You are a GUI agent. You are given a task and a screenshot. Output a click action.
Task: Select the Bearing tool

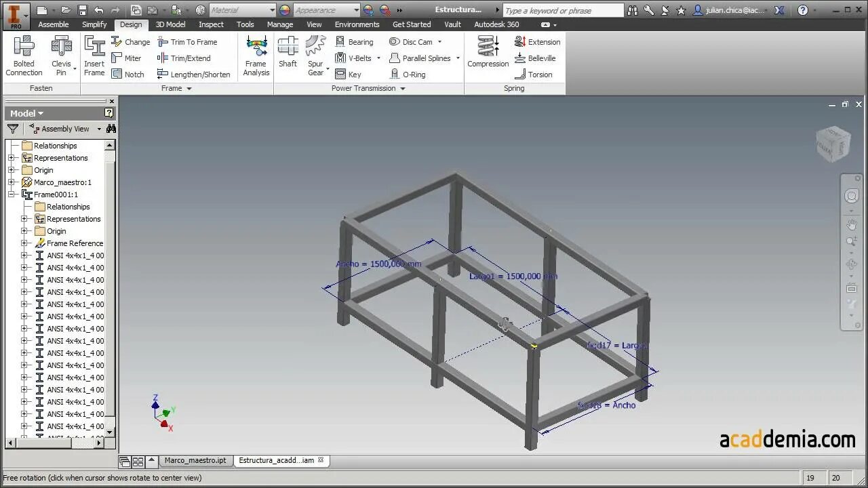354,42
